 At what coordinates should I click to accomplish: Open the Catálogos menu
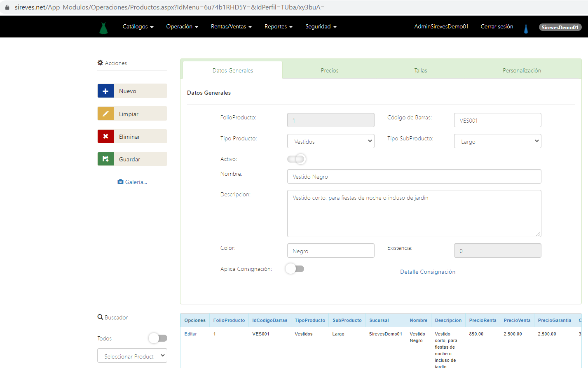[138, 27]
